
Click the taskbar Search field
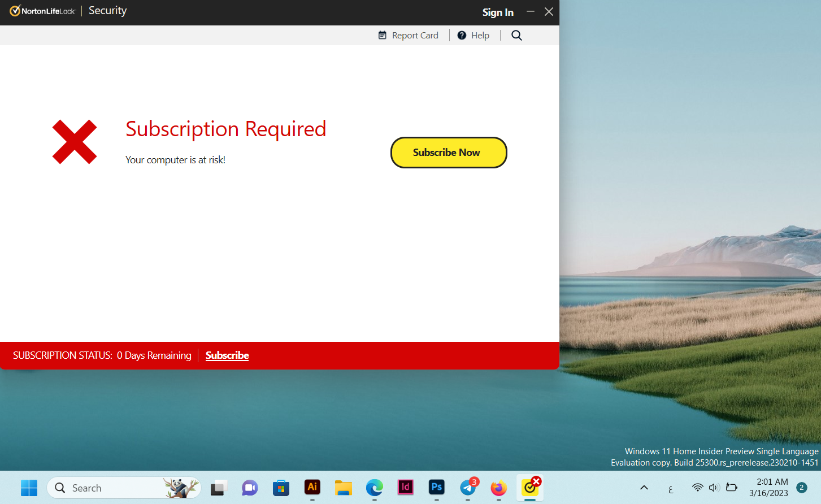point(124,488)
